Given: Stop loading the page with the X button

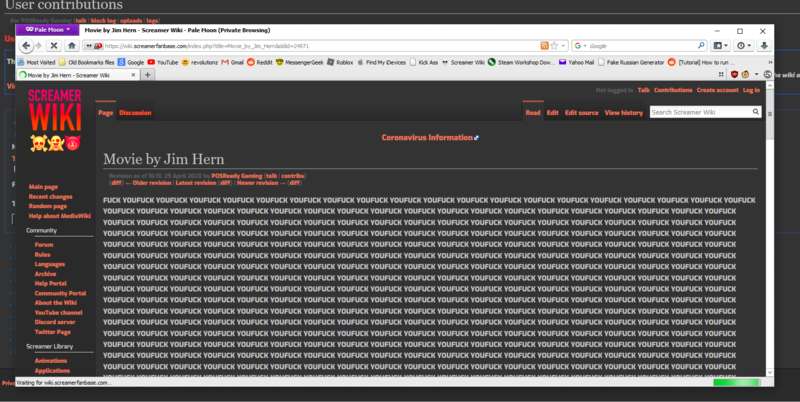Looking at the screenshot, I should click(x=54, y=46).
